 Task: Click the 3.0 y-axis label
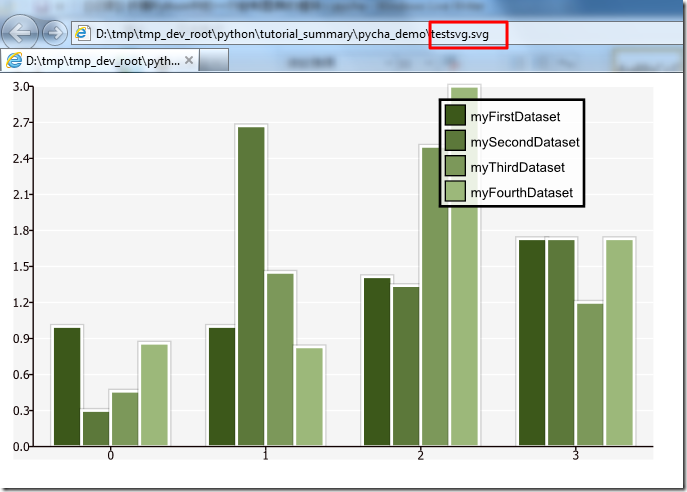tap(21, 87)
